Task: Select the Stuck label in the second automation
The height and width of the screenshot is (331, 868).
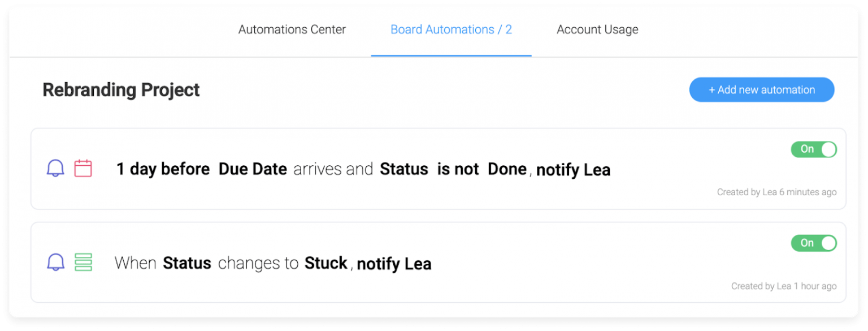Action: coord(326,263)
